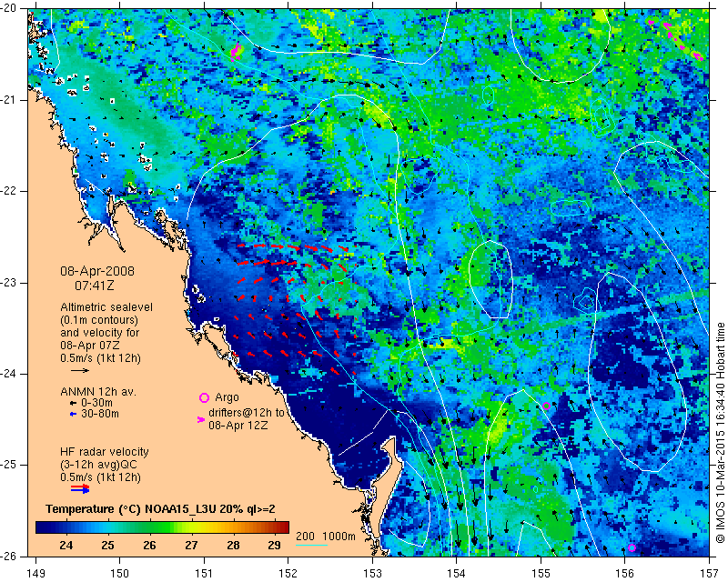The height and width of the screenshot is (582, 728).
Task: Click the colorbar value 24
Action: [x=66, y=546]
